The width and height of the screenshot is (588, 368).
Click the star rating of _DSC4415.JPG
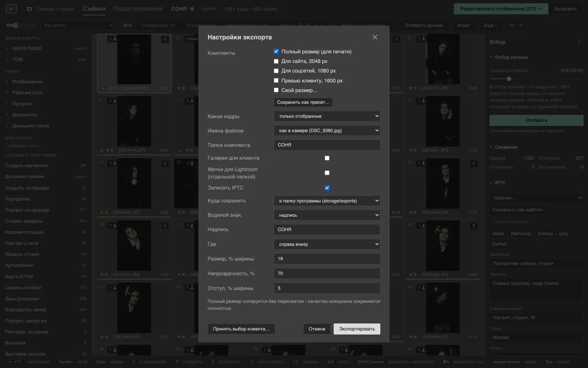tap(413, 88)
